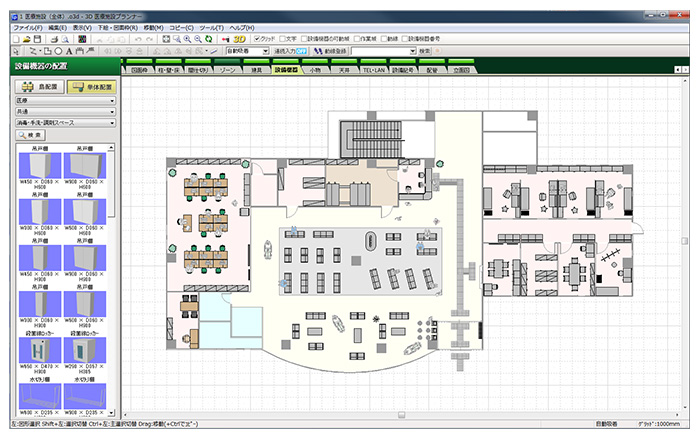The width and height of the screenshot is (700, 440).
Task: Click the Undo arrow icon
Action: coord(136,38)
